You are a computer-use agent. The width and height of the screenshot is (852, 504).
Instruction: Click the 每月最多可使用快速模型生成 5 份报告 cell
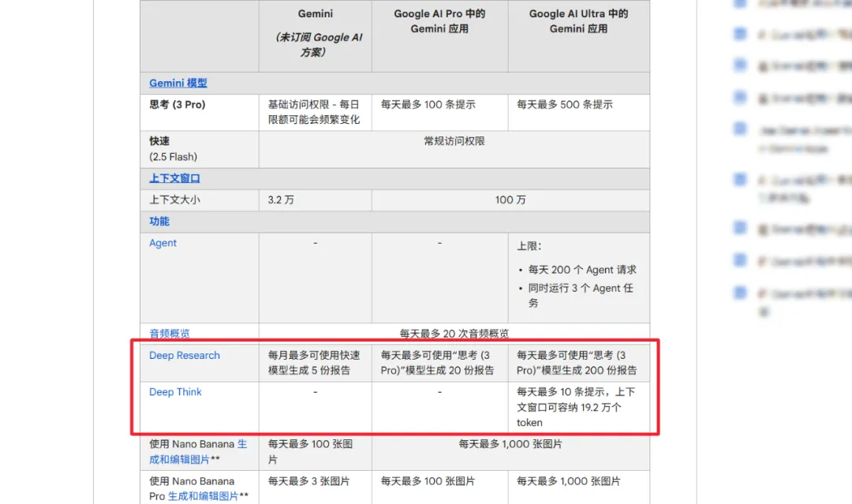coord(313,363)
